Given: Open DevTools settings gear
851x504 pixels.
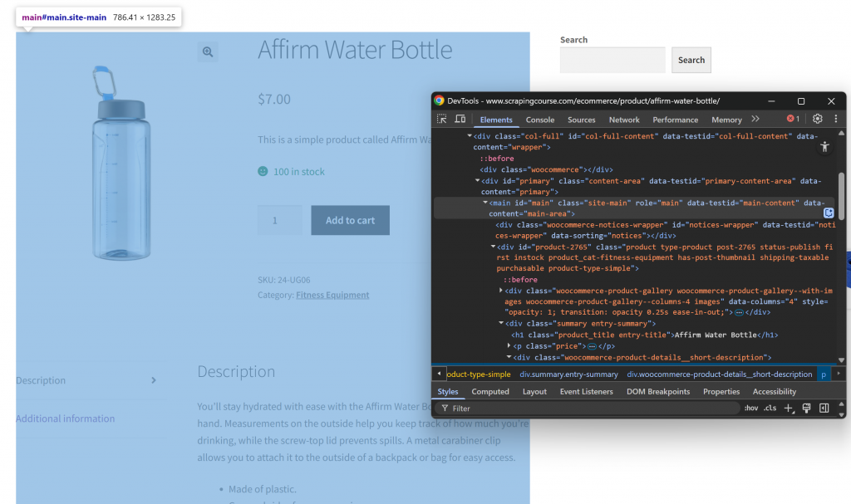Looking at the screenshot, I should coord(818,119).
